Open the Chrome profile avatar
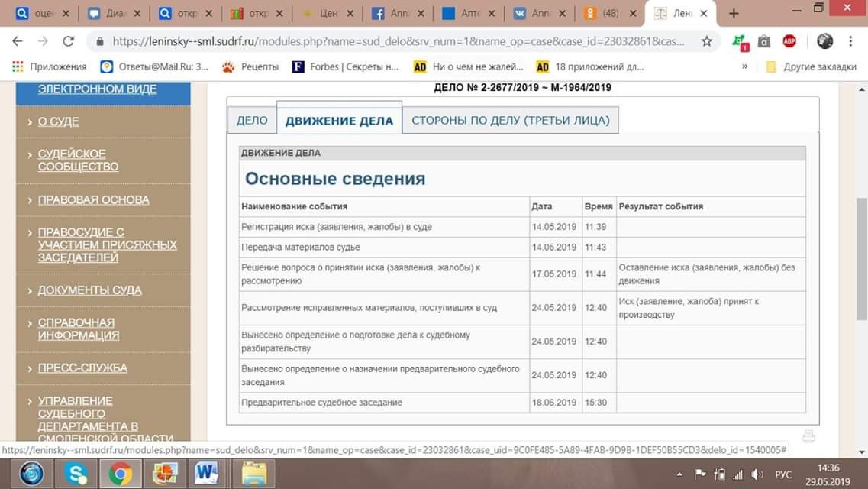Viewport: 868px width, 489px height. (824, 41)
